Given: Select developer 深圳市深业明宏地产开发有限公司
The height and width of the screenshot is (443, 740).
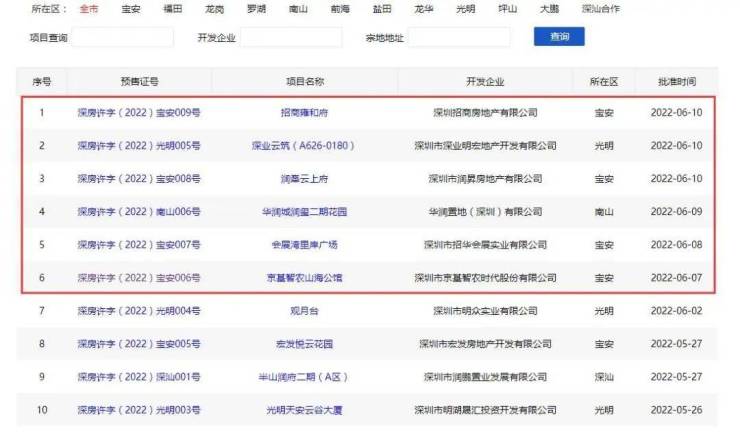Looking at the screenshot, I should pos(485,146).
